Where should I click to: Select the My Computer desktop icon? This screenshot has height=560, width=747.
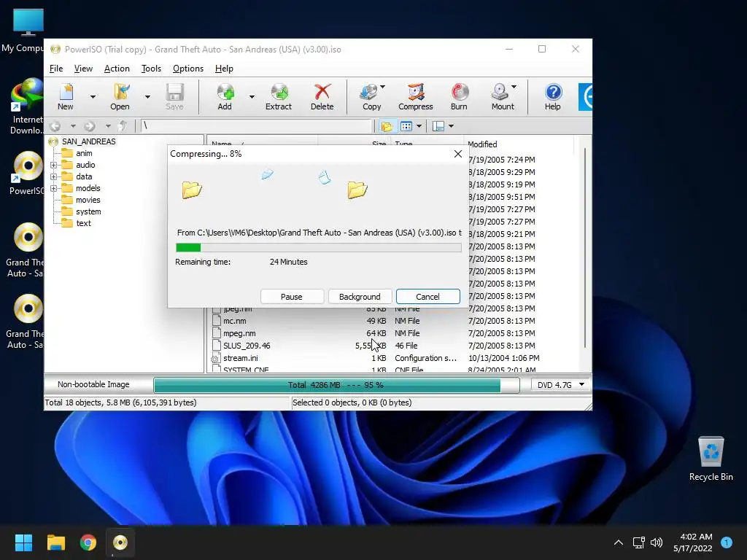pos(28,29)
